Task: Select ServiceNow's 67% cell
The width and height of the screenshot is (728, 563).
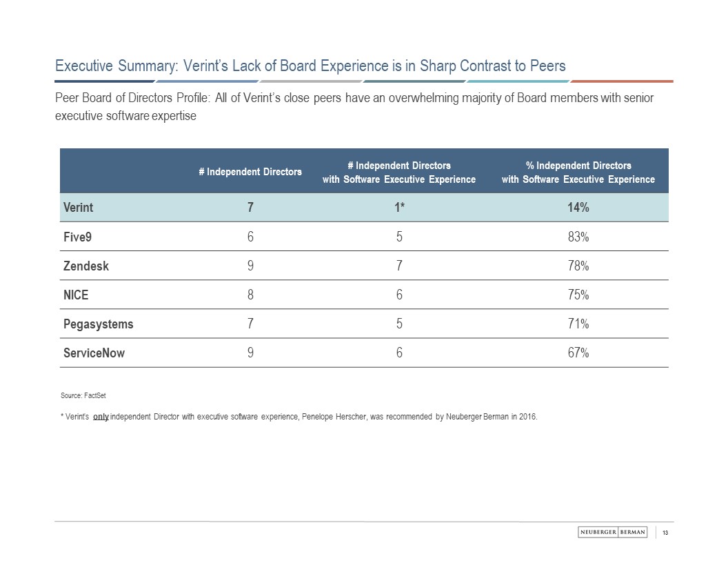Action: (x=578, y=353)
